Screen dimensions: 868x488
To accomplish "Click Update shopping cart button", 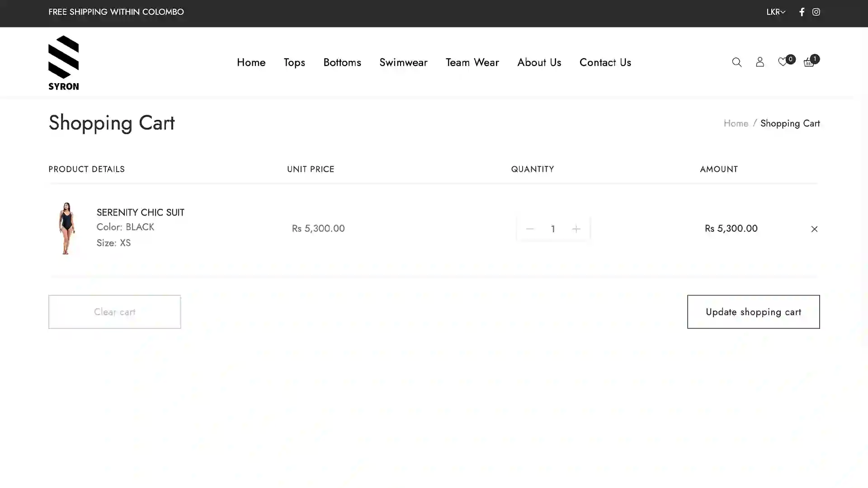I will point(754,312).
